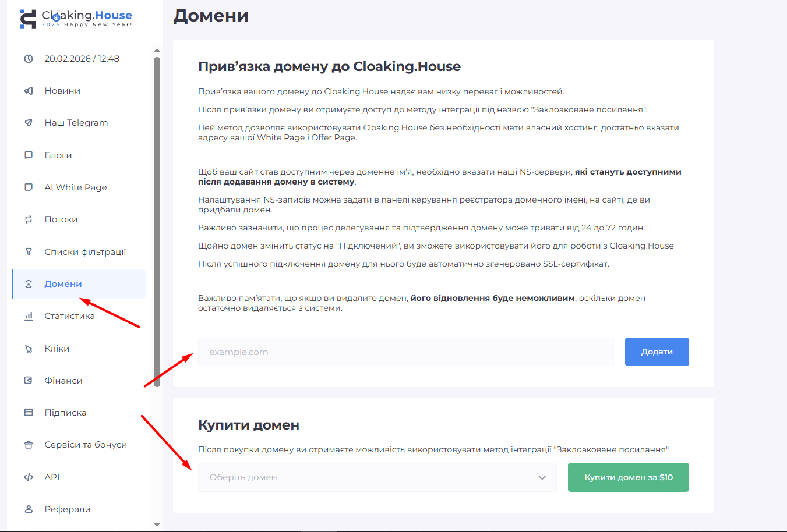Click the Telegram paper-plane icon in sidebar
Viewport: 787px width, 532px height.
(29, 122)
